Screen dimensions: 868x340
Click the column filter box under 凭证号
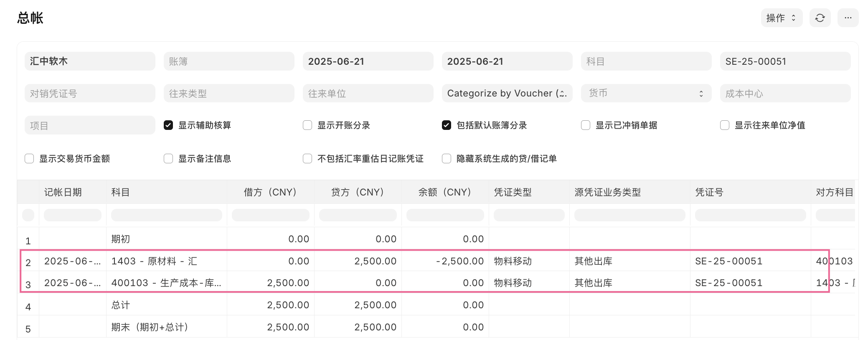(751, 215)
